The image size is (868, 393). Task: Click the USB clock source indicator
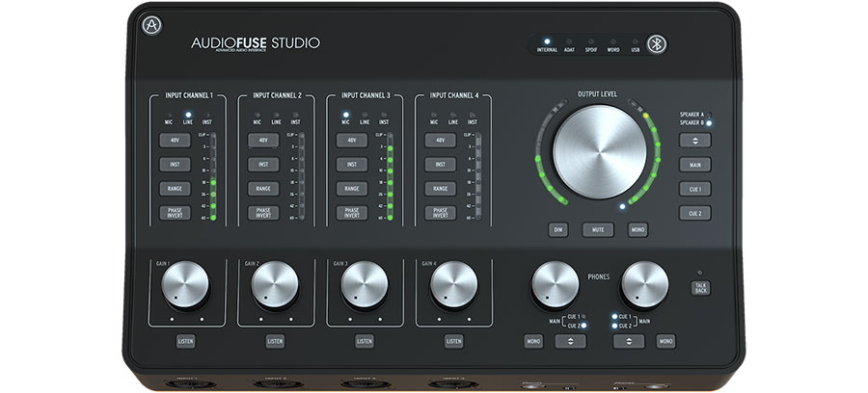(x=635, y=41)
